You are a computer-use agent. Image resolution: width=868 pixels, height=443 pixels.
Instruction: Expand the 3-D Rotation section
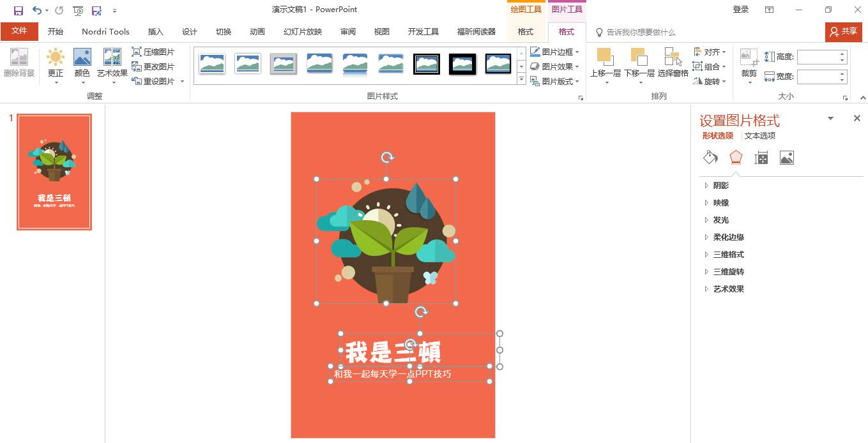click(728, 271)
